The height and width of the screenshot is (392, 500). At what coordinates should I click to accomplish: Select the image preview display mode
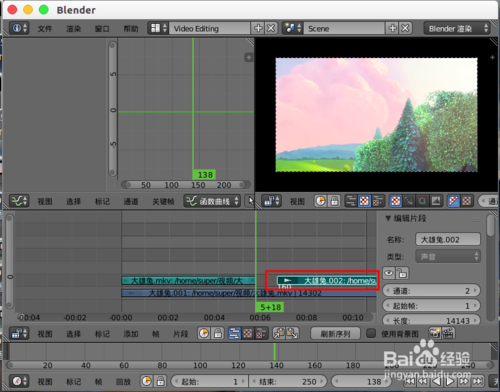(x=396, y=201)
